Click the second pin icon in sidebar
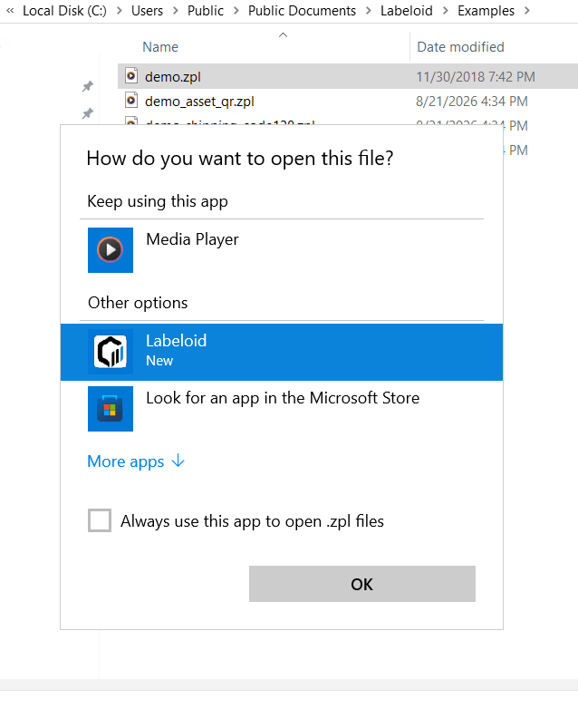 pyautogui.click(x=87, y=112)
